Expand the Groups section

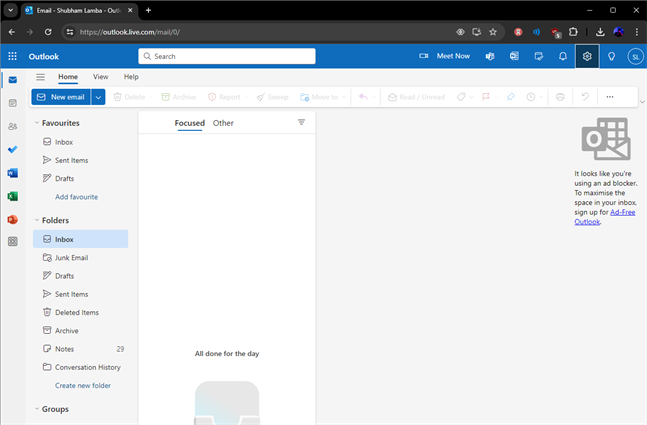38,409
